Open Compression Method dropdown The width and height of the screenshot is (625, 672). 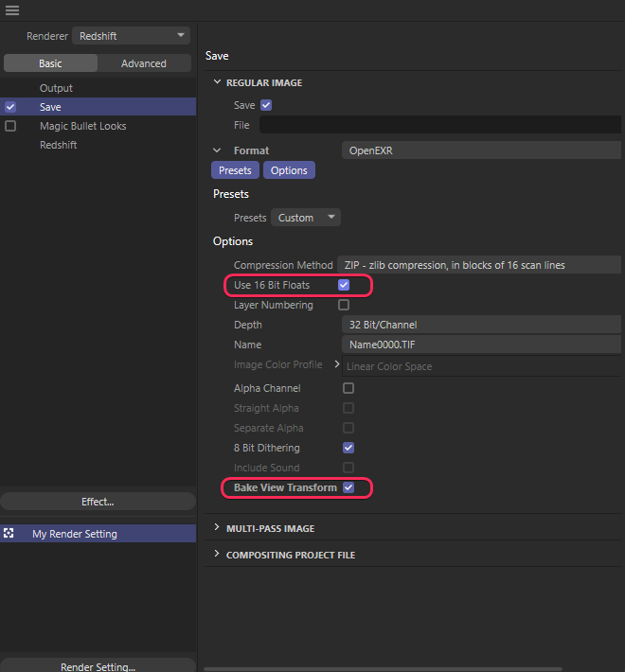480,265
